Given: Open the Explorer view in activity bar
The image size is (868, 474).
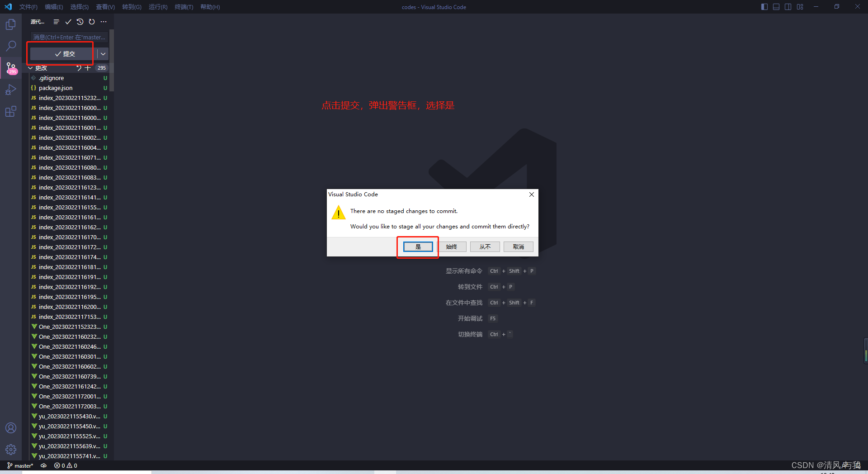Looking at the screenshot, I should 11,24.
